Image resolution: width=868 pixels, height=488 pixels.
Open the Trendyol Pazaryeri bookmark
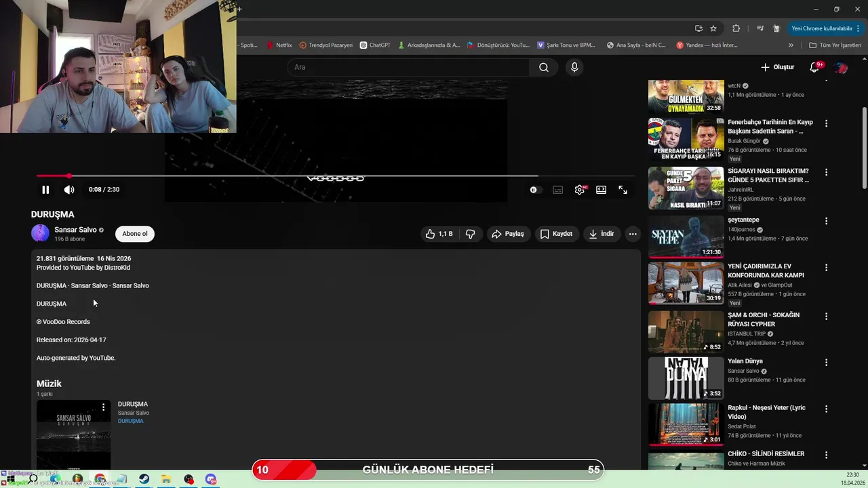[326, 45]
